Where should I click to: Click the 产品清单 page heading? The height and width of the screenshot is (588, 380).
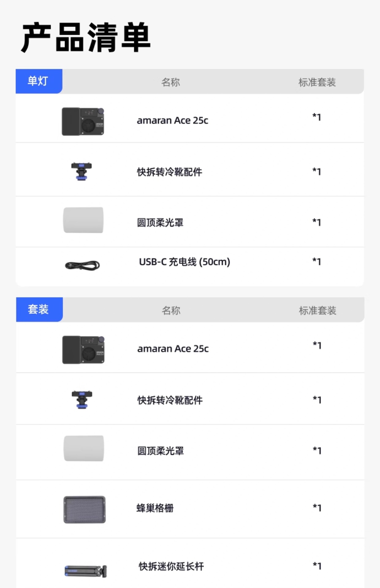[86, 37]
